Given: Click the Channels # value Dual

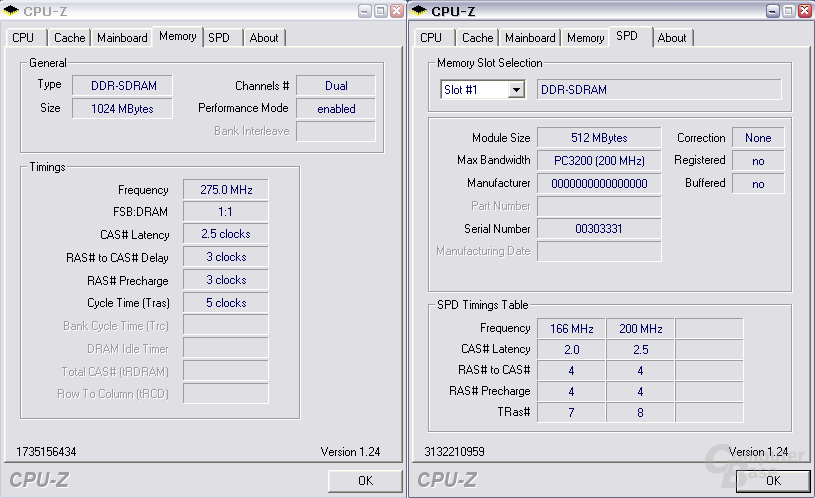Looking at the screenshot, I should tap(336, 86).
